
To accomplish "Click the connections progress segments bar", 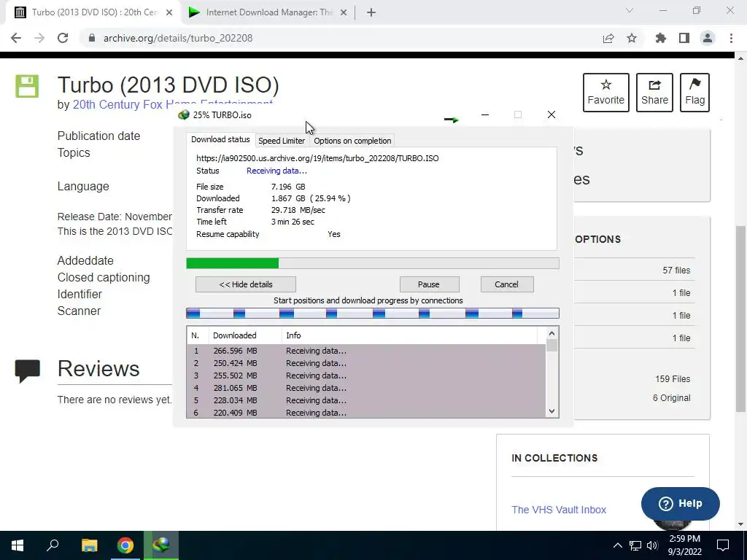I will click(x=373, y=313).
